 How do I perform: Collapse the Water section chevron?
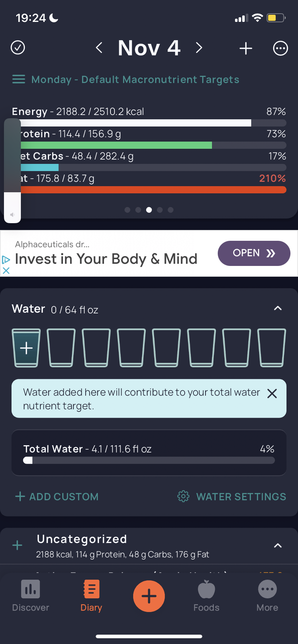click(278, 308)
